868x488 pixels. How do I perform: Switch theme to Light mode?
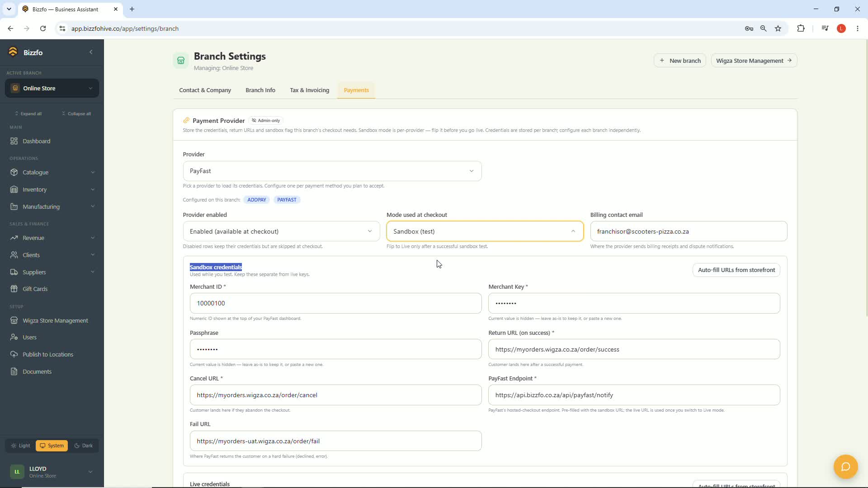20,446
